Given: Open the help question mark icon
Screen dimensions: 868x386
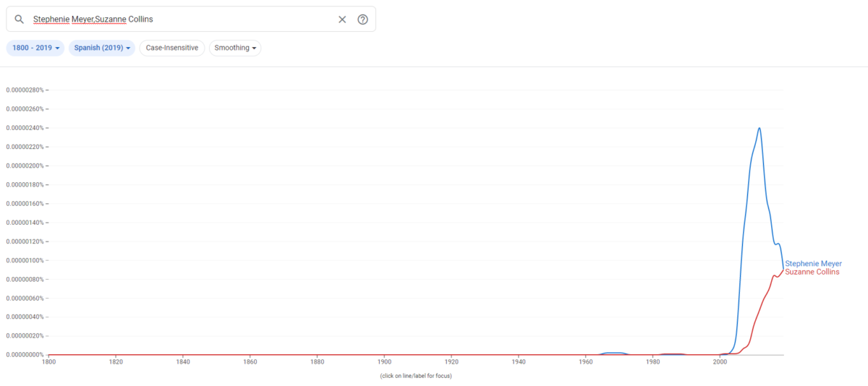Looking at the screenshot, I should pyautogui.click(x=362, y=20).
